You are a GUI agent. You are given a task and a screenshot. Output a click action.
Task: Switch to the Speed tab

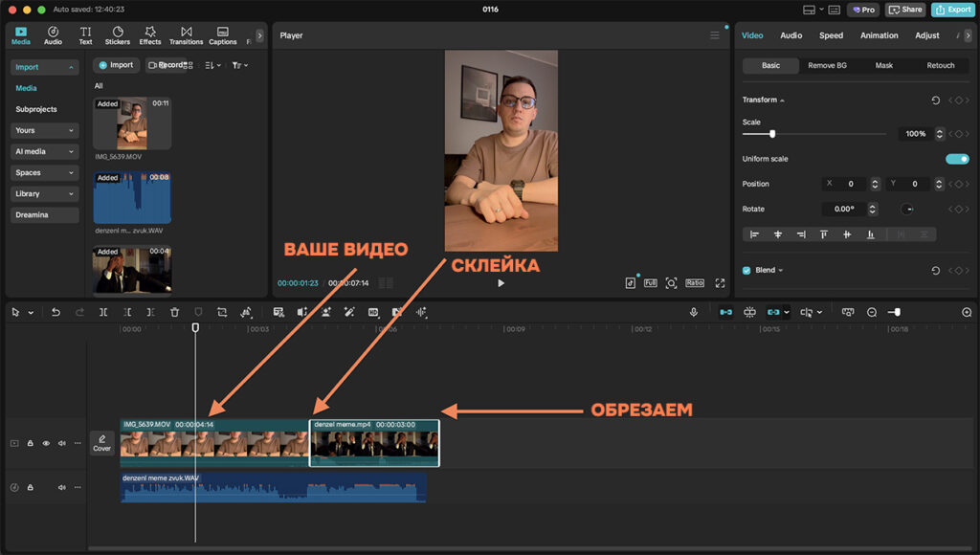coord(831,35)
